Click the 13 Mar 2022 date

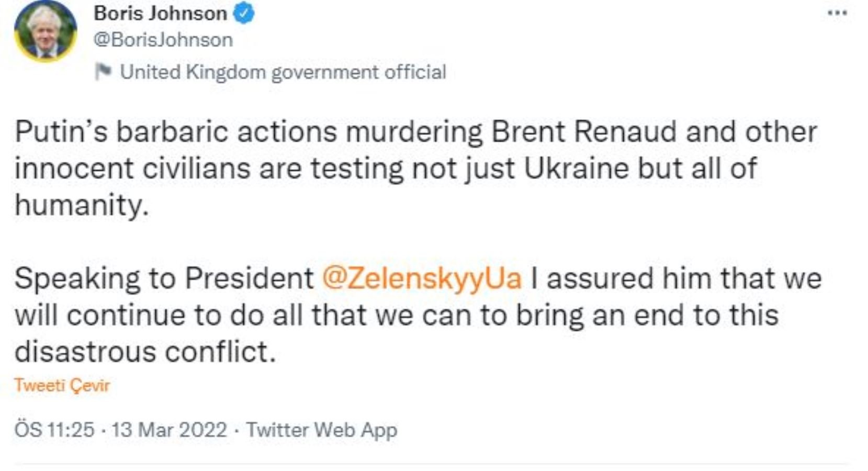[169, 430]
